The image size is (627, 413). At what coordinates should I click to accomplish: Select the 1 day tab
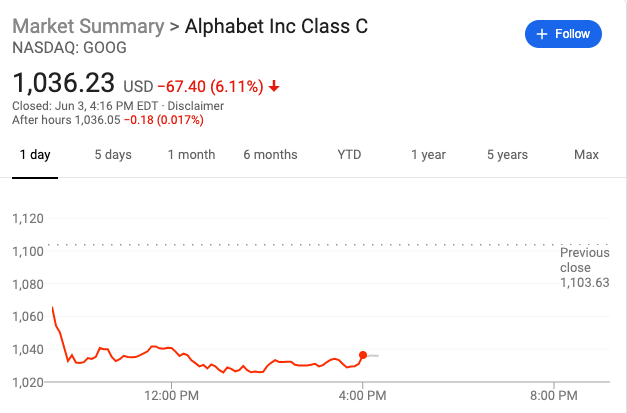coord(34,155)
